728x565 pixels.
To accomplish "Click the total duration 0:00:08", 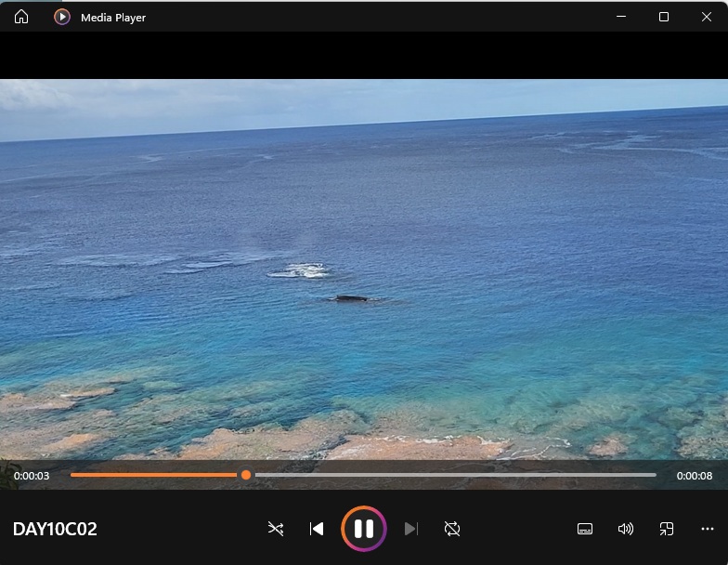I will (x=695, y=476).
